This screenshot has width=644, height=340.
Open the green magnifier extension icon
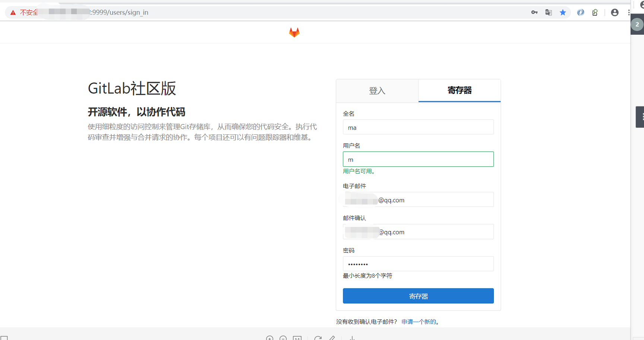pos(595,12)
